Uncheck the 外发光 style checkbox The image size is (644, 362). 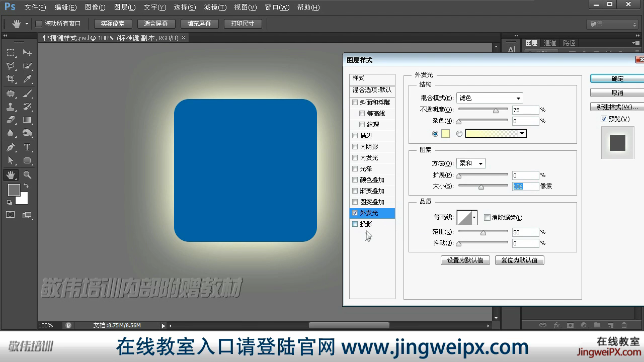pos(355,213)
